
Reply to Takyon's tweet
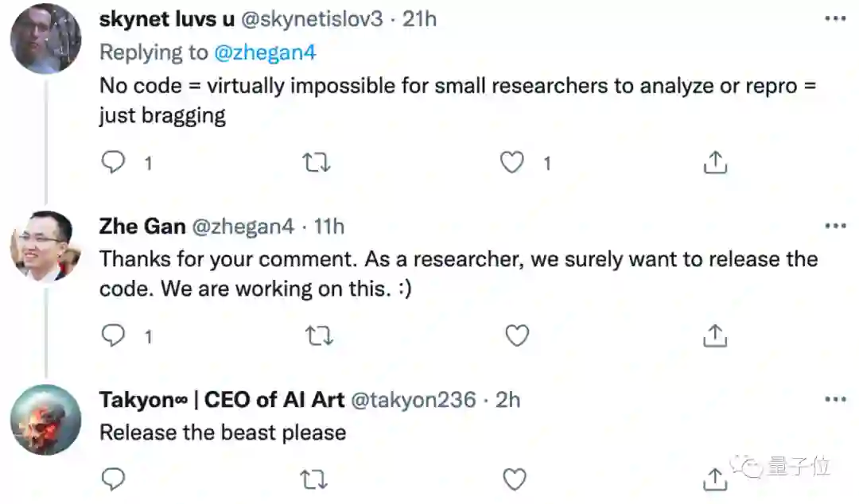114,479
